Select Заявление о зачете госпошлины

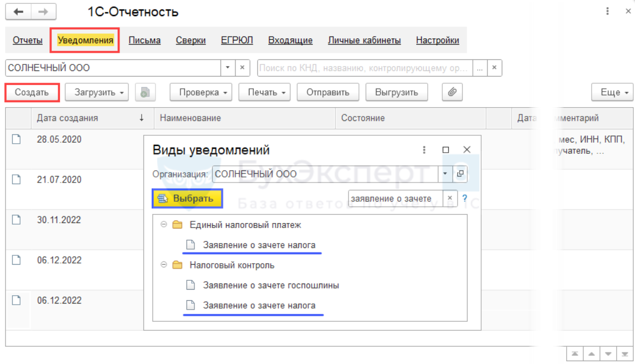[271, 285]
